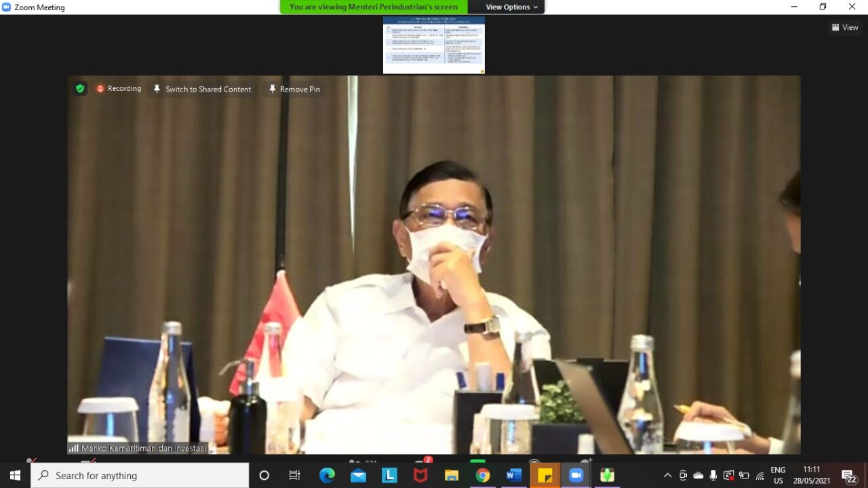
Task: Switch to Microsoft Word in the taskbar
Action: [x=514, y=476]
